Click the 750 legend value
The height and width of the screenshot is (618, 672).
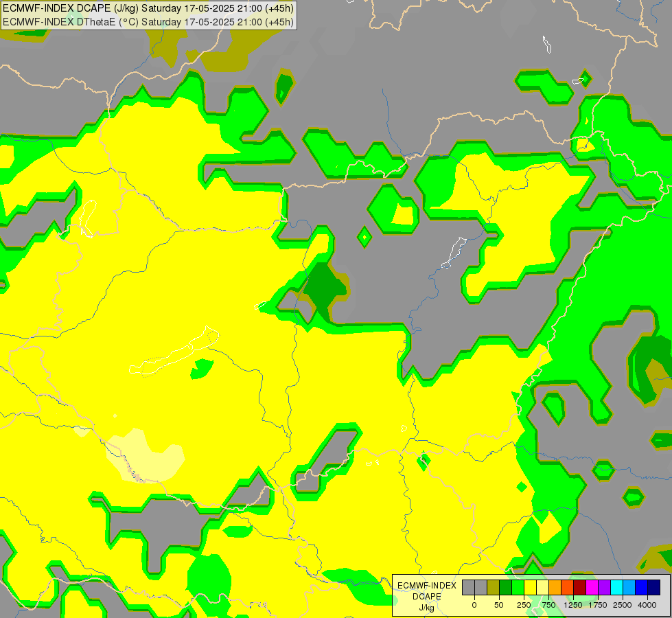(548, 605)
